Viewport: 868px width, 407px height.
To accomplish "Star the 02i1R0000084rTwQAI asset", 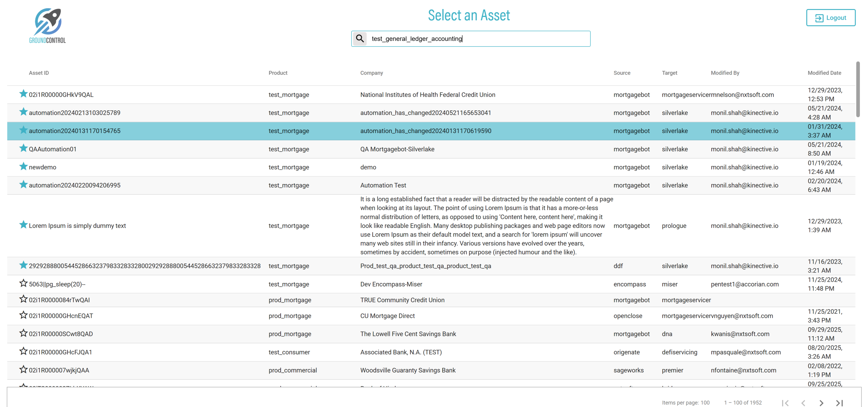I will tap(23, 299).
